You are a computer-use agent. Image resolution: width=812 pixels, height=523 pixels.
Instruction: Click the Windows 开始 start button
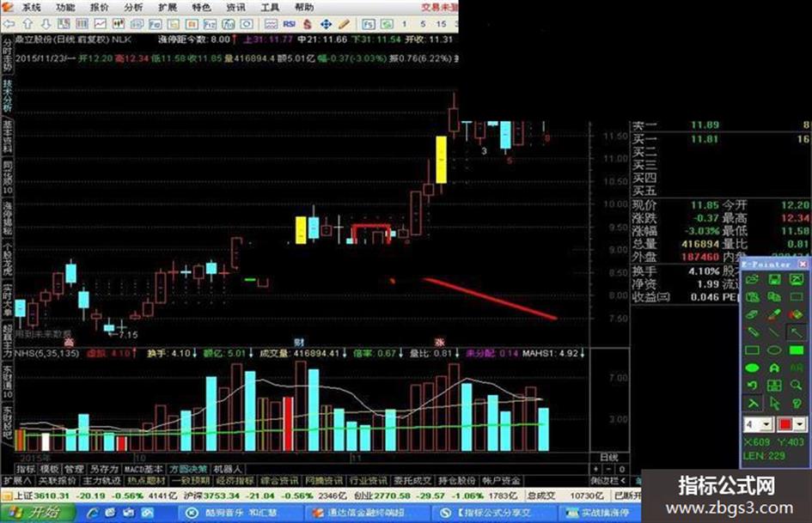click(37, 514)
